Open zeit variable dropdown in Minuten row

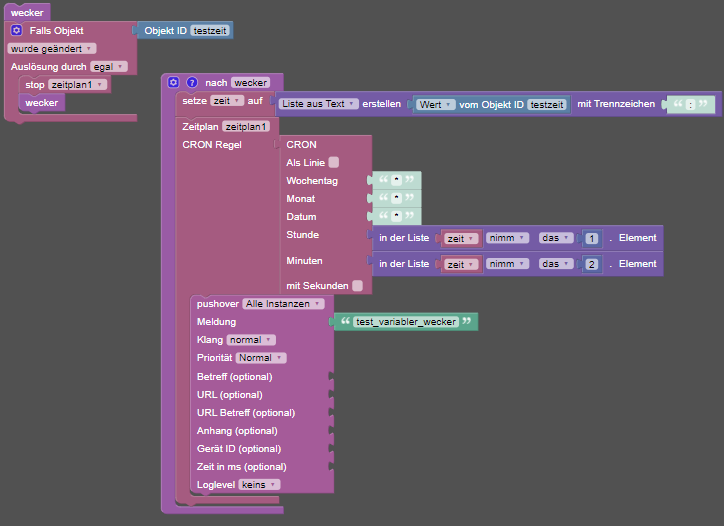point(461,264)
